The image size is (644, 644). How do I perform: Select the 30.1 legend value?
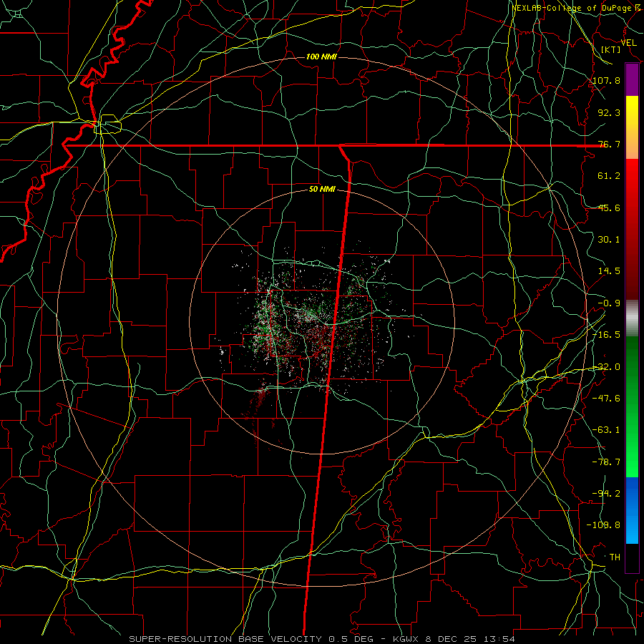[609, 240]
